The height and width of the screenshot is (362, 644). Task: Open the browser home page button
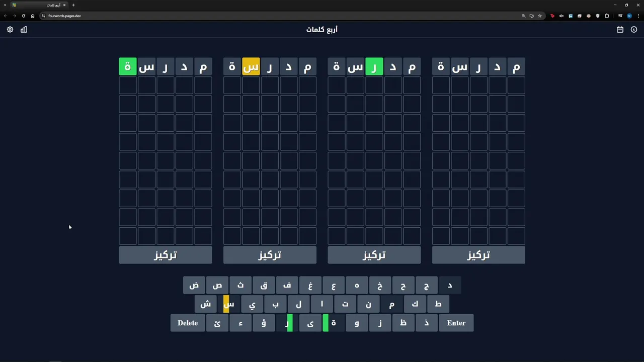click(x=33, y=16)
